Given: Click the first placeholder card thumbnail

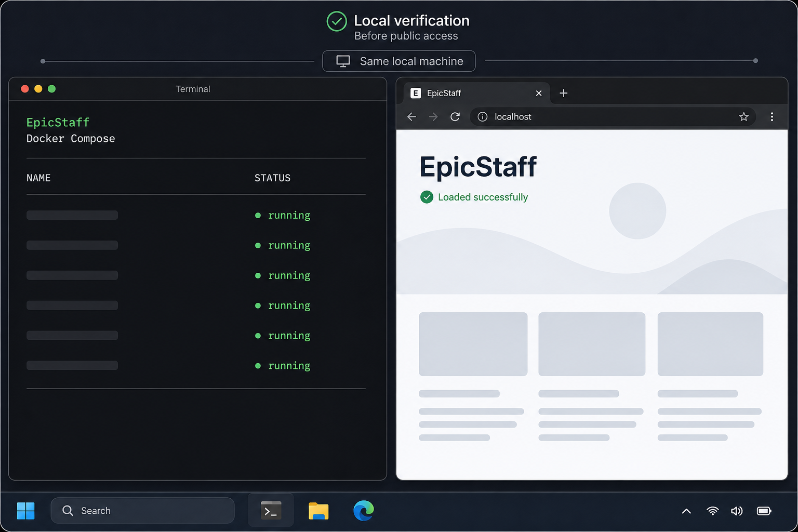Looking at the screenshot, I should [473, 344].
